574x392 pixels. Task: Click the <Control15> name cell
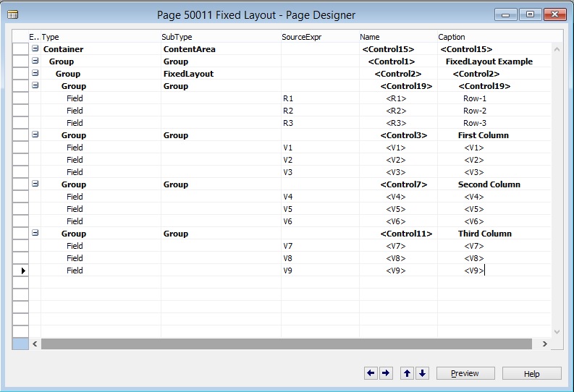click(x=398, y=49)
